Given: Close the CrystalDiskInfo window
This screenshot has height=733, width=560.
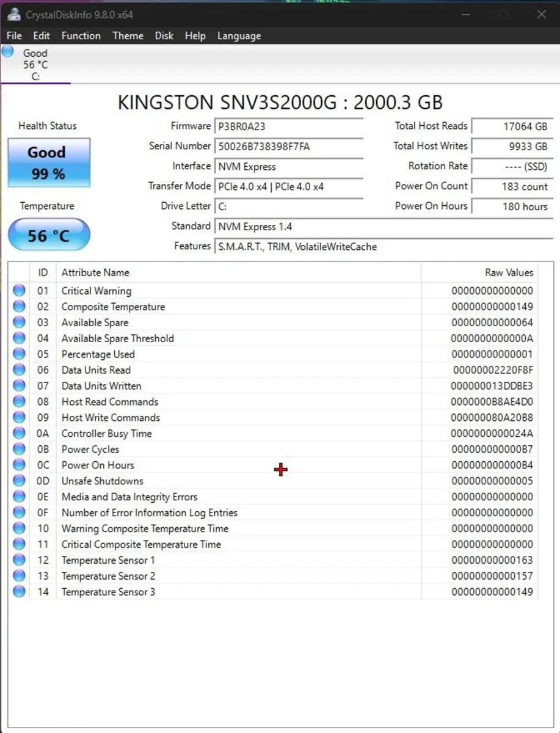Looking at the screenshot, I should coord(541,14).
